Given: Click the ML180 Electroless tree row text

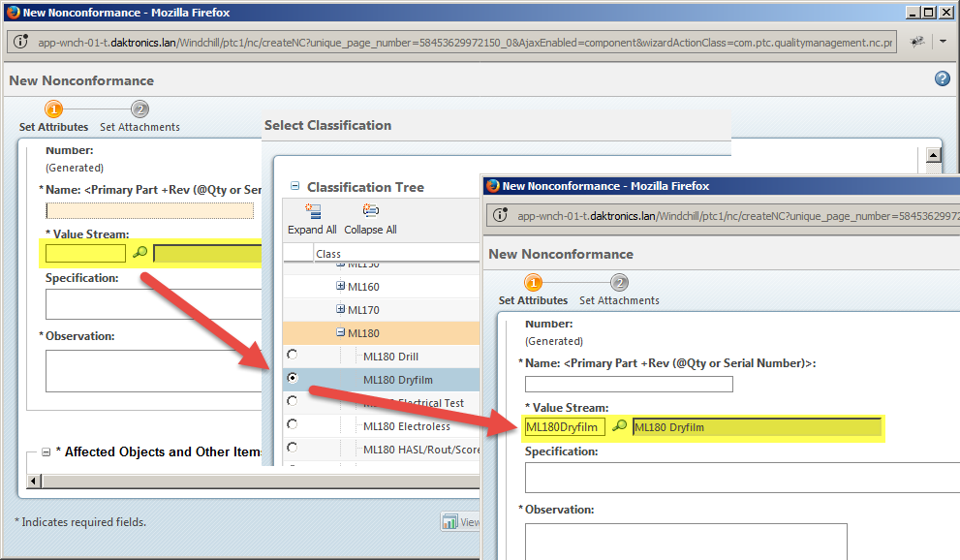Looking at the screenshot, I should (407, 426).
